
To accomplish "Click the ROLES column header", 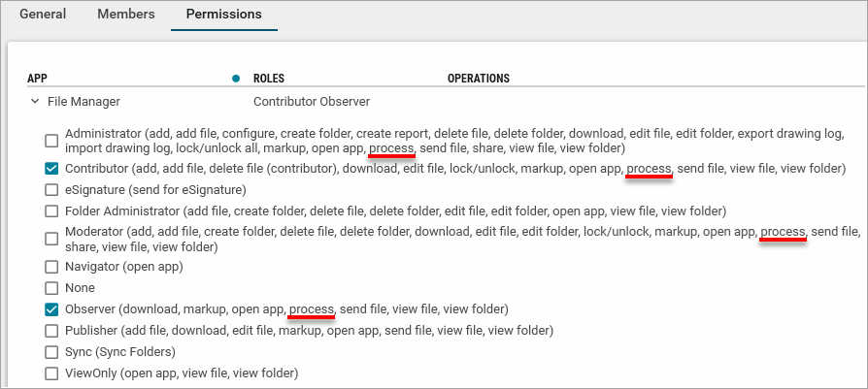I will click(268, 79).
